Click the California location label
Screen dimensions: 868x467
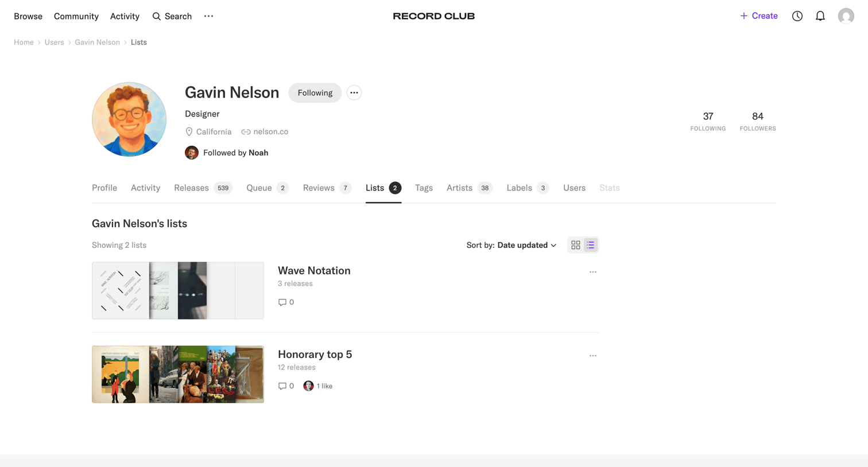[x=208, y=131]
